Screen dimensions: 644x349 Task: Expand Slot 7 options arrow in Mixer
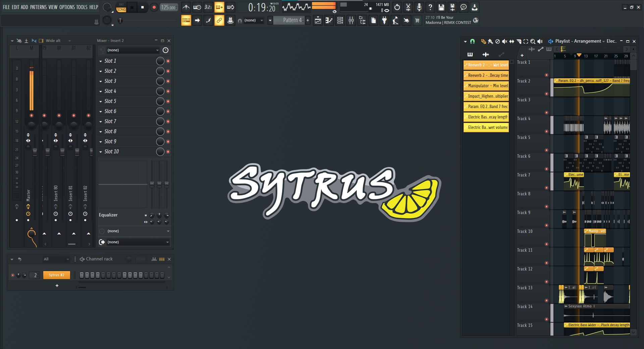101,121
